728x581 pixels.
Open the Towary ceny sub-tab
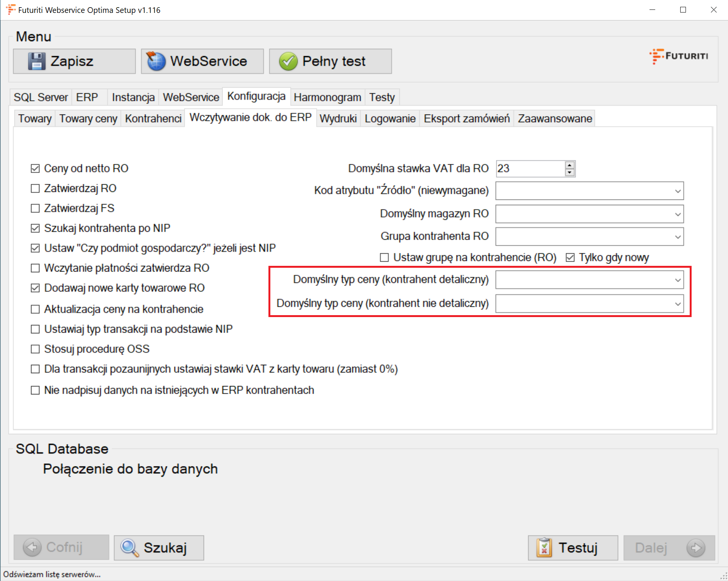click(x=88, y=119)
